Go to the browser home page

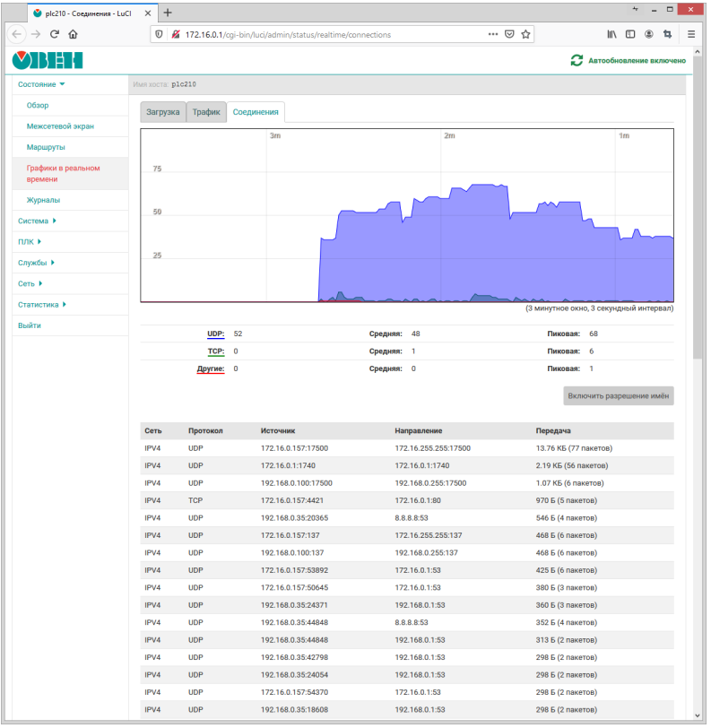74,34
